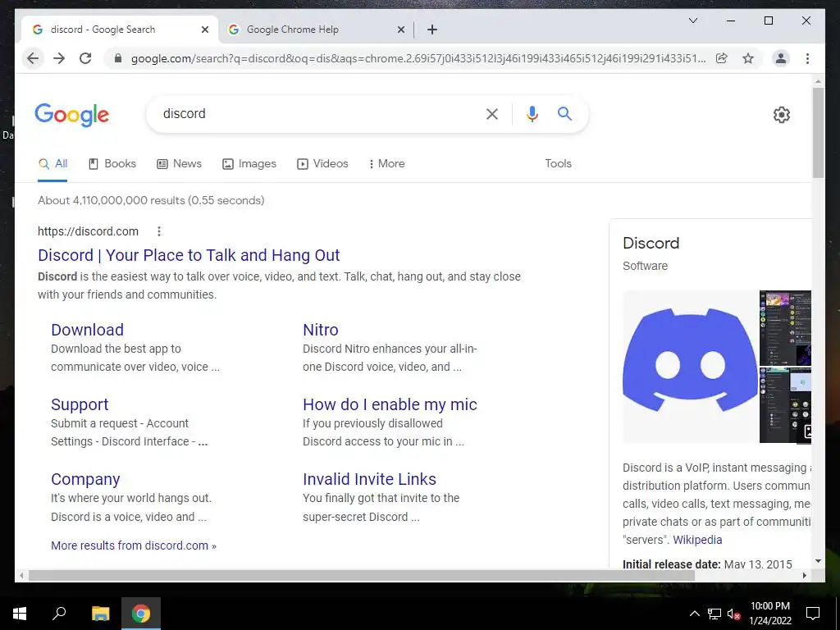Go back to the previous page

tap(33, 58)
